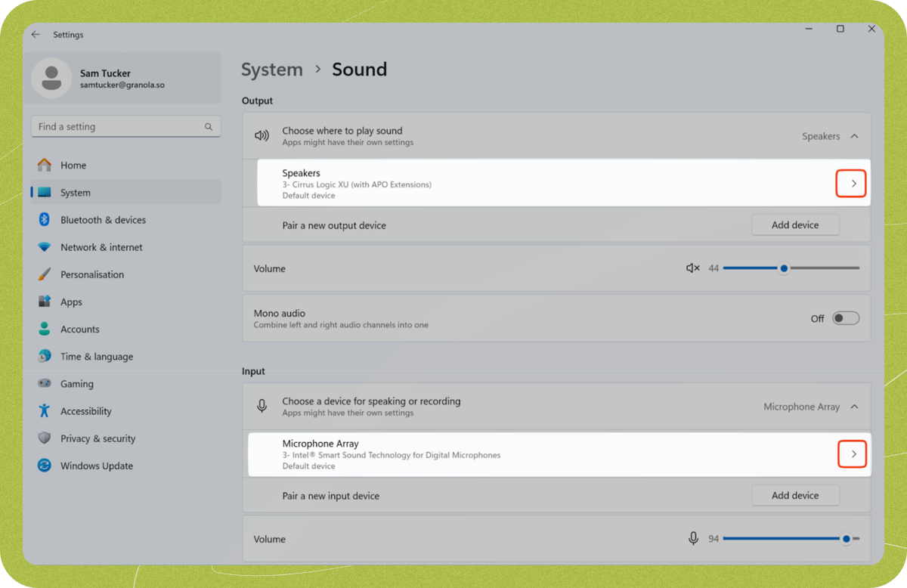Open Privacy & security settings

pyautogui.click(x=126, y=438)
